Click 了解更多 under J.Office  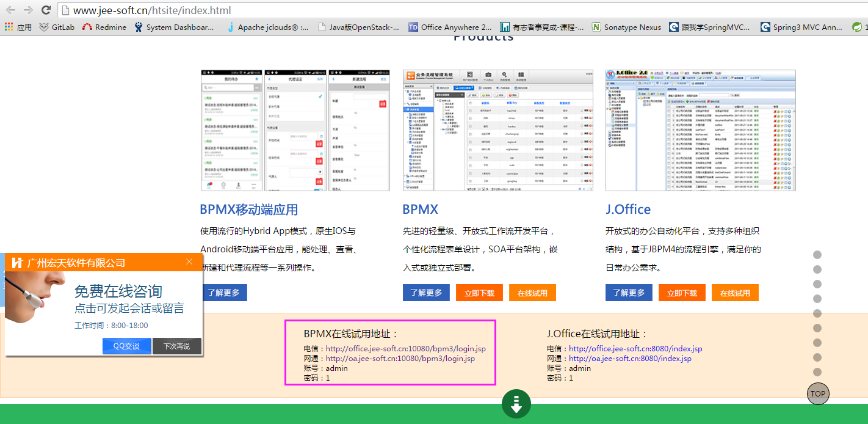coord(629,293)
